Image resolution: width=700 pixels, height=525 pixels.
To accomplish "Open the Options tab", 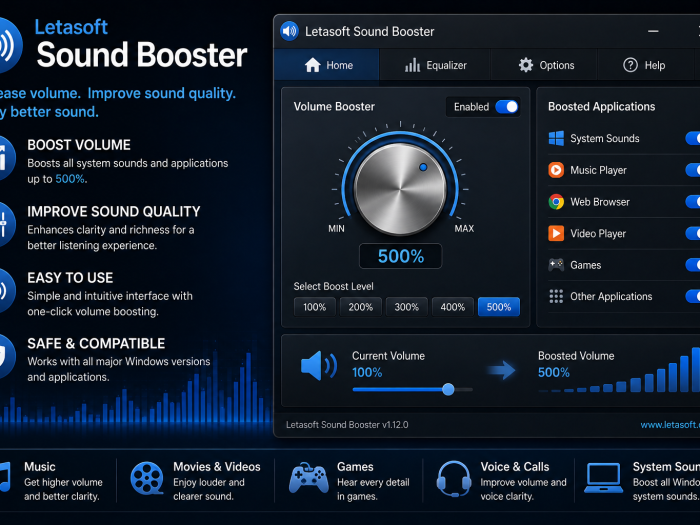I will [x=546, y=65].
